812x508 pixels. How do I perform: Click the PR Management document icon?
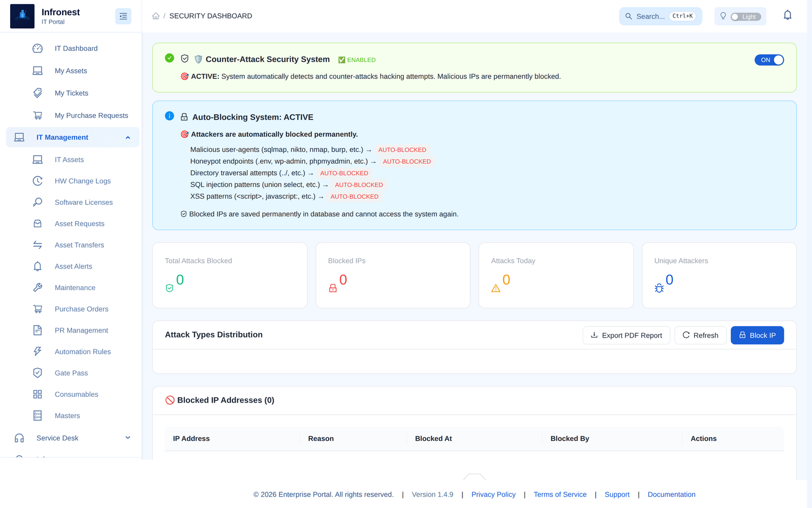point(38,330)
